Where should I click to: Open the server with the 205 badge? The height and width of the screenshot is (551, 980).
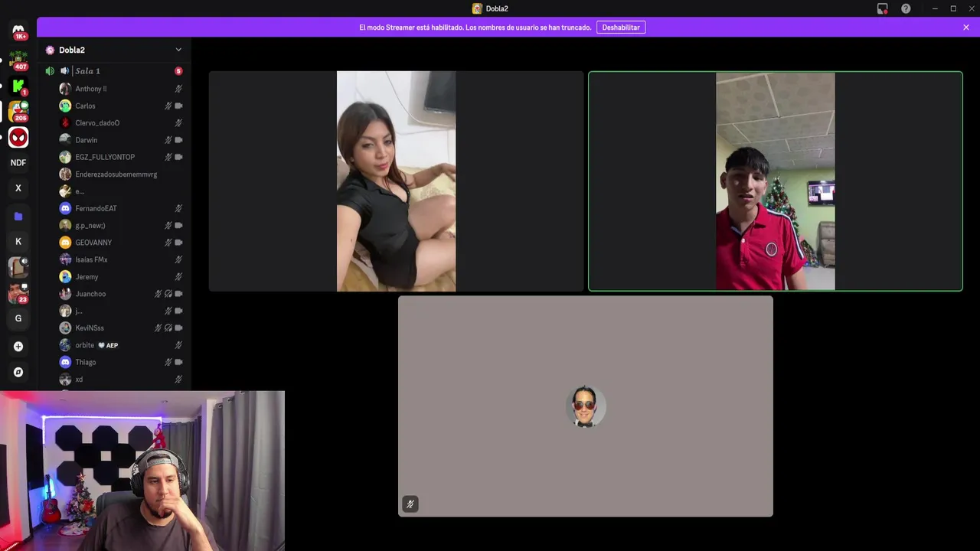point(18,112)
